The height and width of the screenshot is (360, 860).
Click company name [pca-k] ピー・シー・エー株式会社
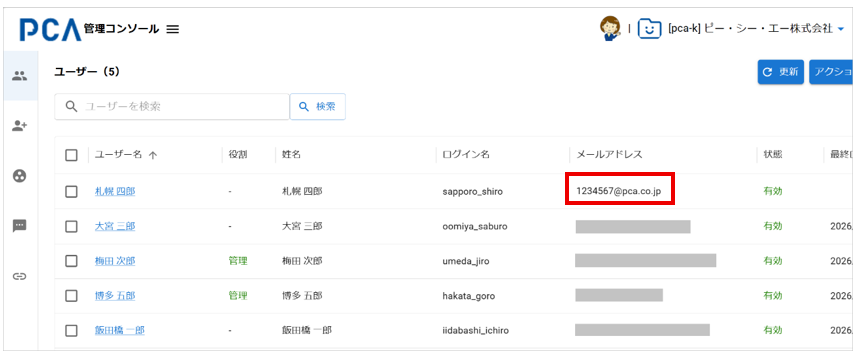(750, 29)
